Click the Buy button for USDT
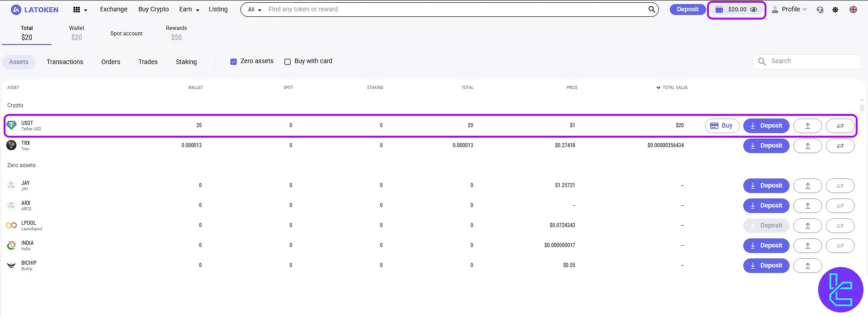 (x=722, y=126)
